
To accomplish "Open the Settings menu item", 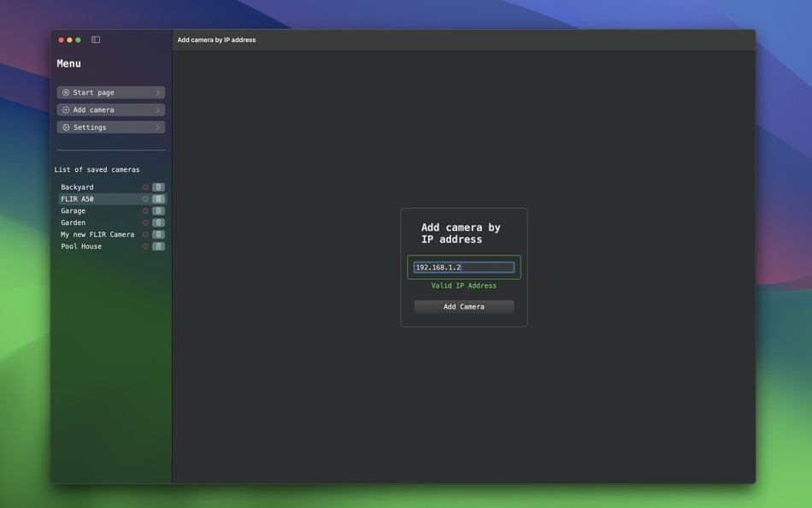I will click(x=111, y=127).
